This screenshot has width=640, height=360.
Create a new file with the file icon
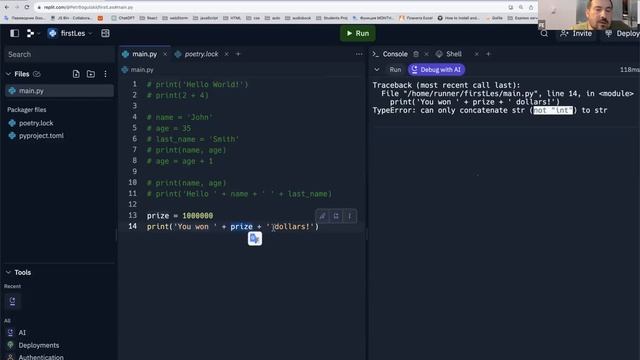(76, 74)
